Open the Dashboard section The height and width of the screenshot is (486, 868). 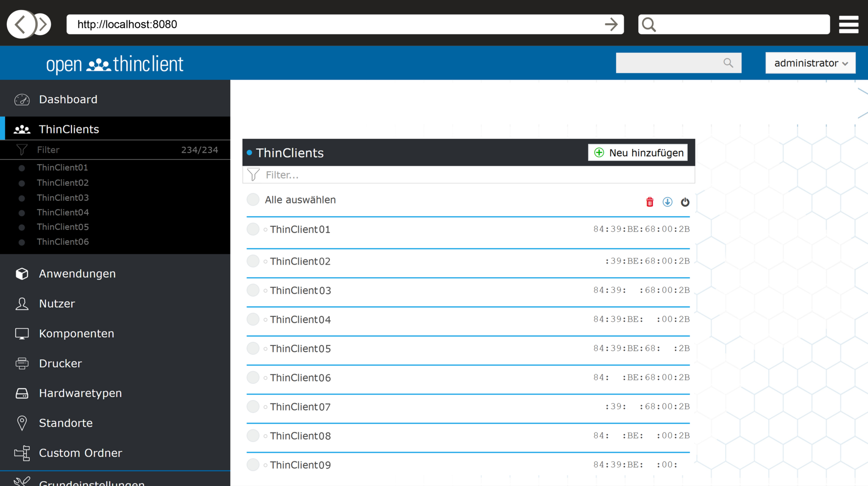(68, 99)
